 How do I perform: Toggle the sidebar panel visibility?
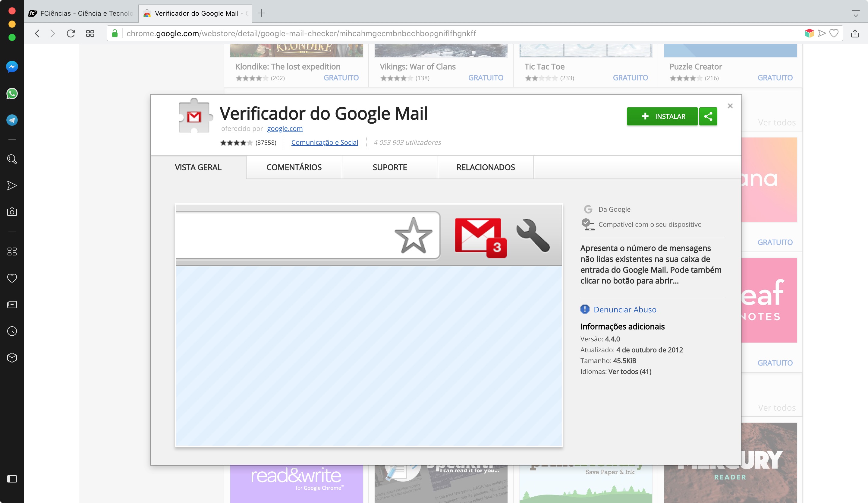[x=12, y=479]
